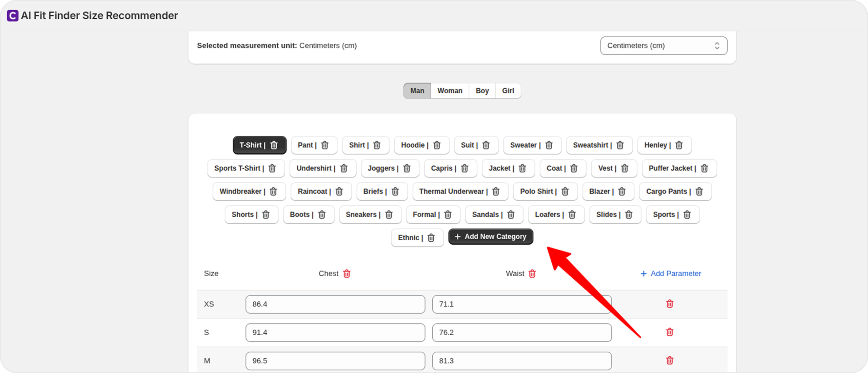The image size is (868, 373).
Task: Remove the Chest column with red trash icon
Action: tap(347, 274)
